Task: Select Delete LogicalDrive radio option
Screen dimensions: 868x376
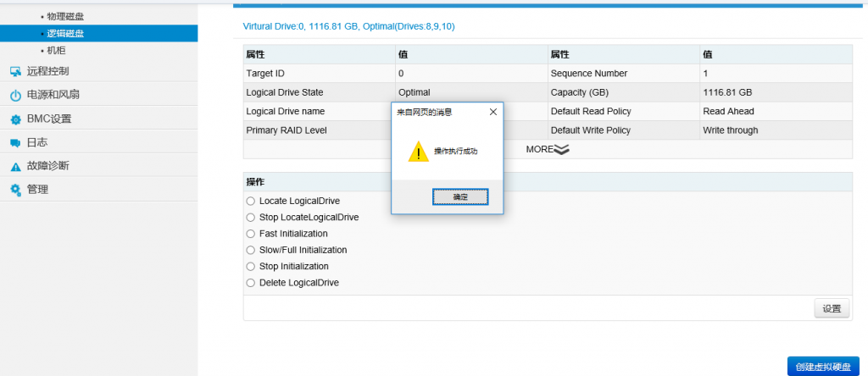Action: pyautogui.click(x=250, y=283)
